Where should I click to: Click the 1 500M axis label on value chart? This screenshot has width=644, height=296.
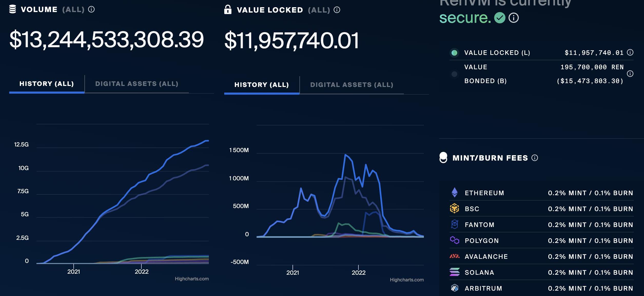pyautogui.click(x=239, y=150)
